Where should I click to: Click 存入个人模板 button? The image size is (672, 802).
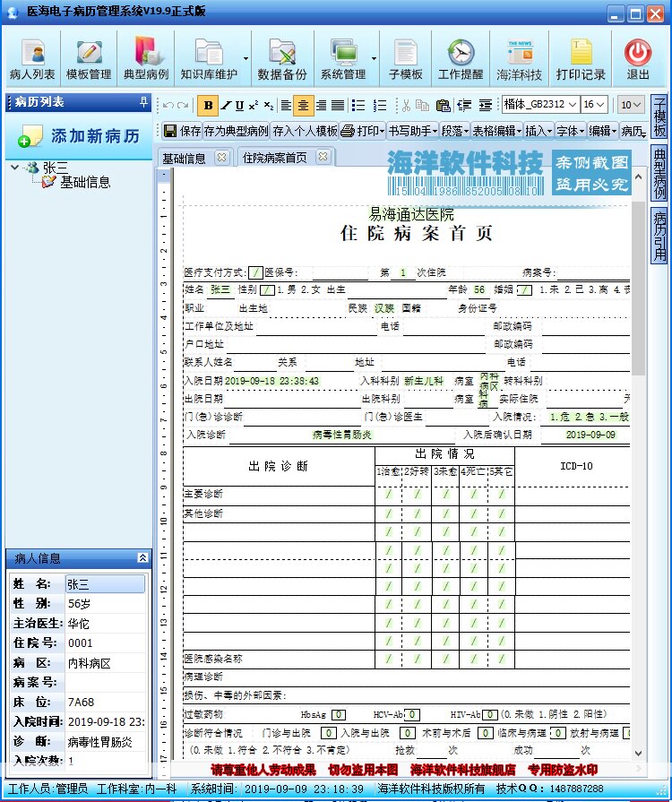coord(305,131)
